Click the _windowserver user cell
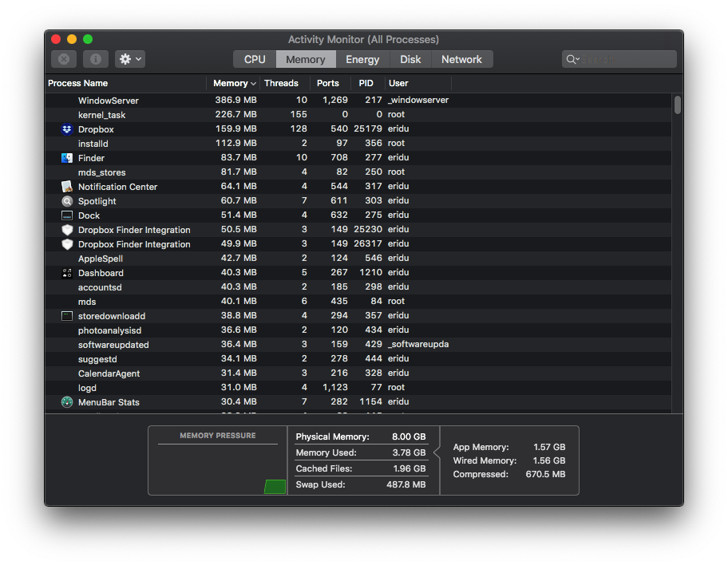This screenshot has height=565, width=728. (418, 100)
